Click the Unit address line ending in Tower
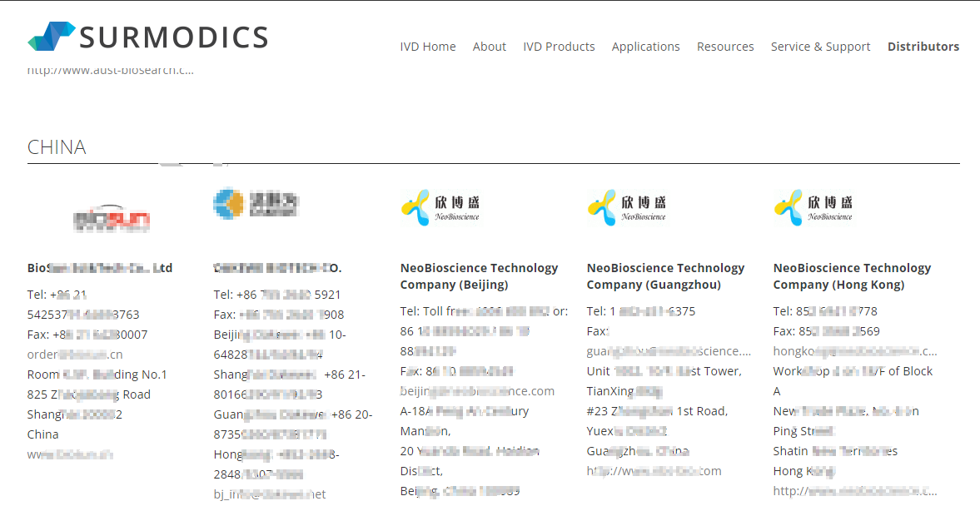Image resolution: width=980 pixels, height=506 pixels. pos(664,371)
